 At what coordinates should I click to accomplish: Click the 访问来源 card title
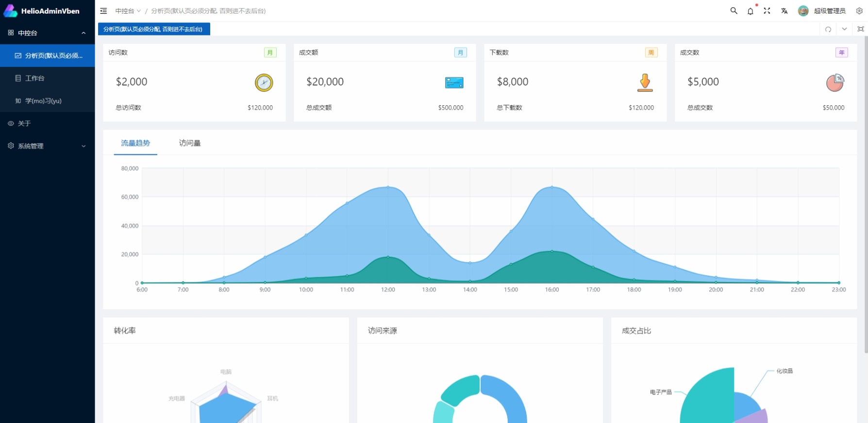[x=383, y=331]
